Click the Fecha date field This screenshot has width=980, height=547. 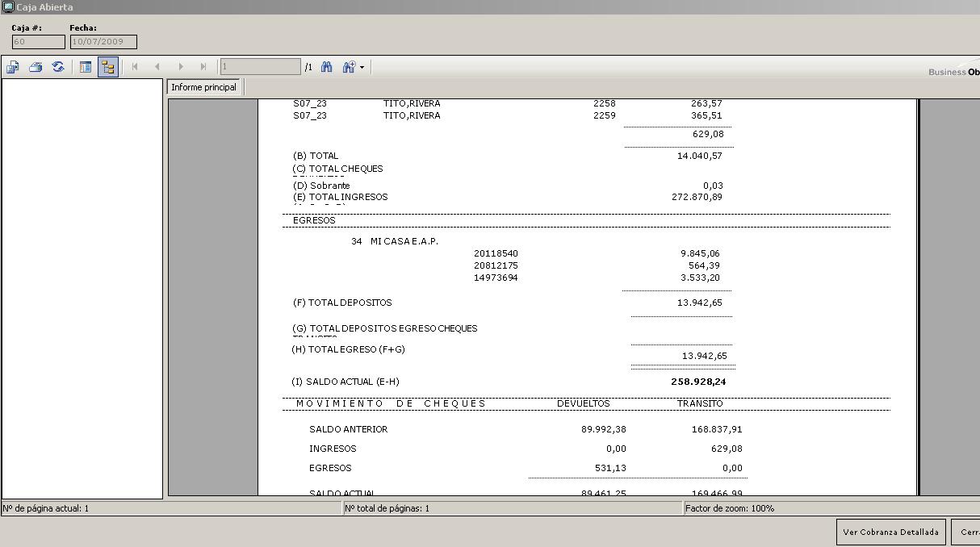(103, 42)
